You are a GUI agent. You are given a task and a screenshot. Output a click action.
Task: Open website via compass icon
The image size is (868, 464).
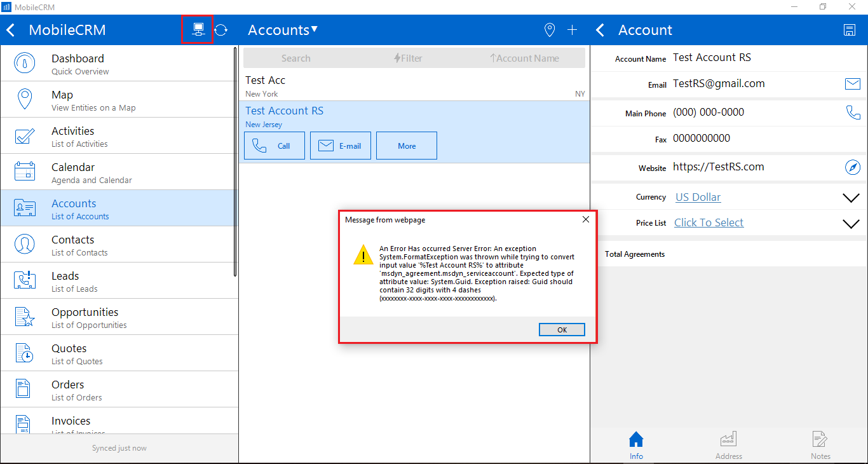pos(852,168)
